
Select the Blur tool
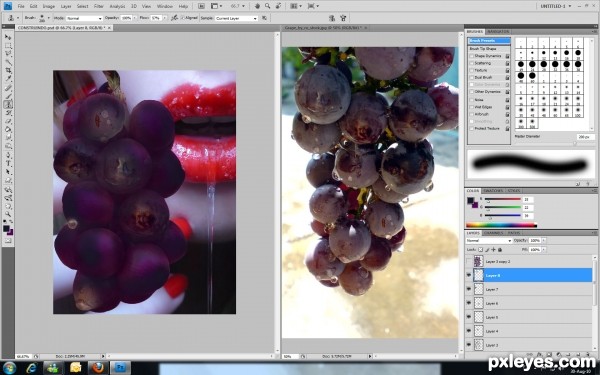point(8,138)
